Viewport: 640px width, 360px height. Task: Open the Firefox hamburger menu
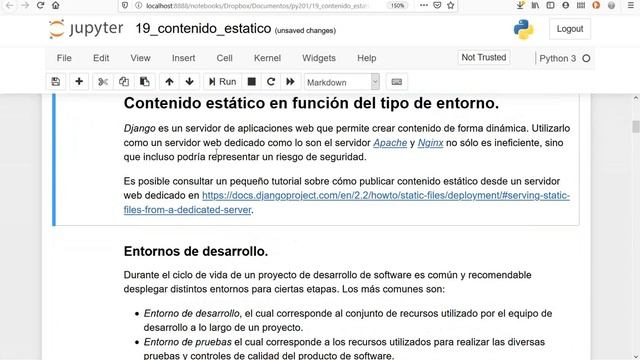(x=631, y=5)
